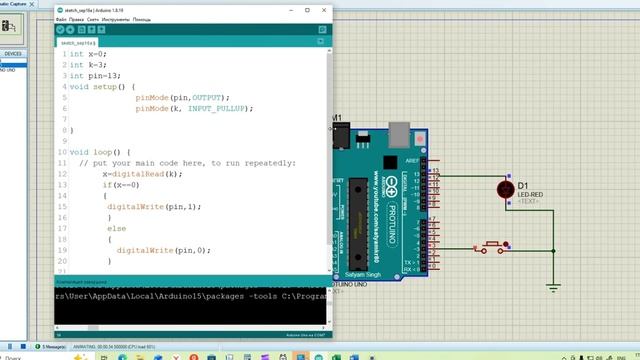This screenshot has width=640, height=360.
Task: Click the Proteus overview thumbnail
Action: 11,28
